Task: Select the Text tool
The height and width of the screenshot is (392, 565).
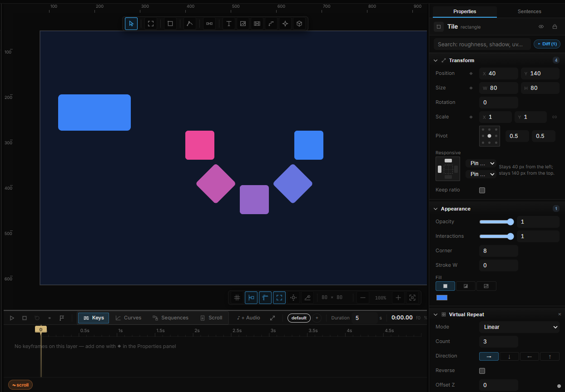Action: point(229,24)
